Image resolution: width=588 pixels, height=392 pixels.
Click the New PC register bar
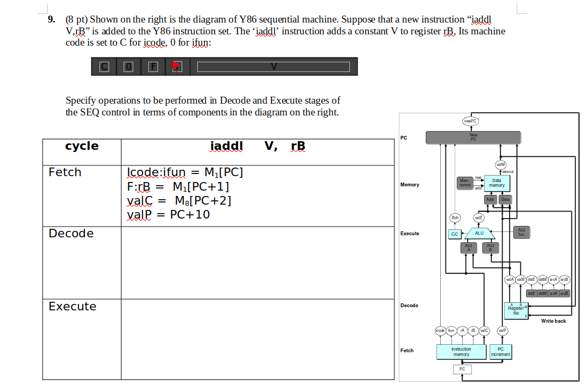coord(473,137)
